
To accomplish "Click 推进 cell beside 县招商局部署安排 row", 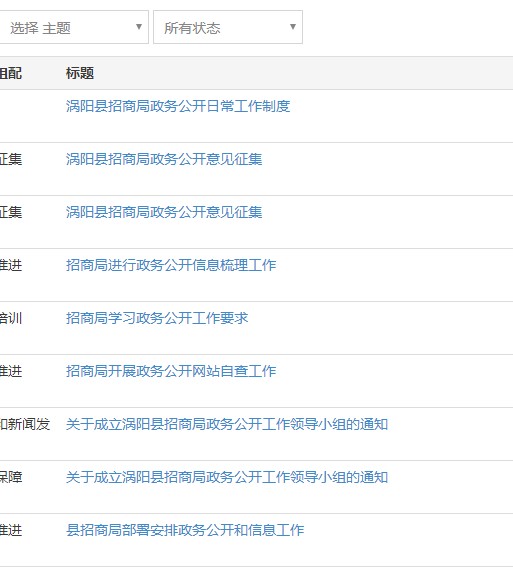I will pyautogui.click(x=11, y=530).
